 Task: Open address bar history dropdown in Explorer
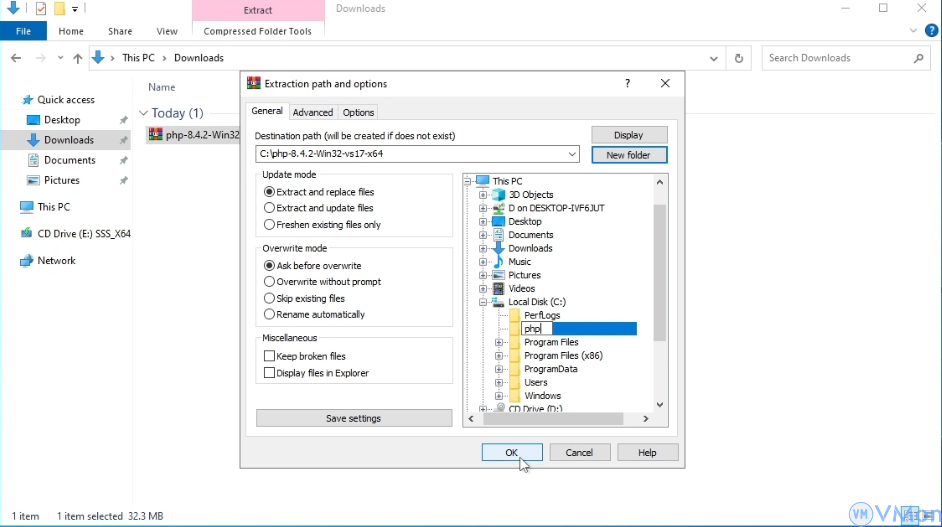pos(714,58)
